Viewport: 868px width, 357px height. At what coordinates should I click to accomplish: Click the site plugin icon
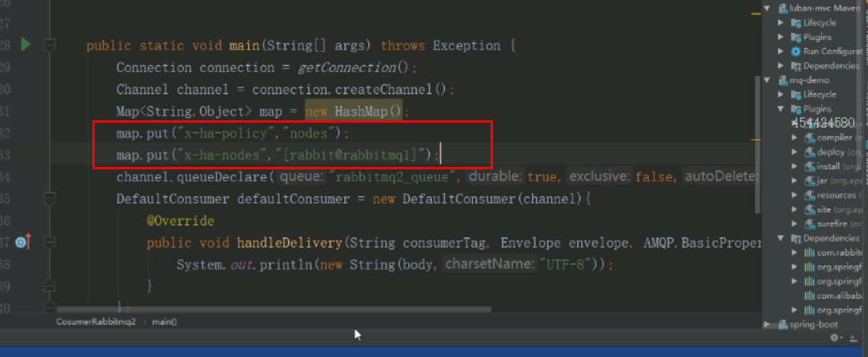(x=810, y=209)
